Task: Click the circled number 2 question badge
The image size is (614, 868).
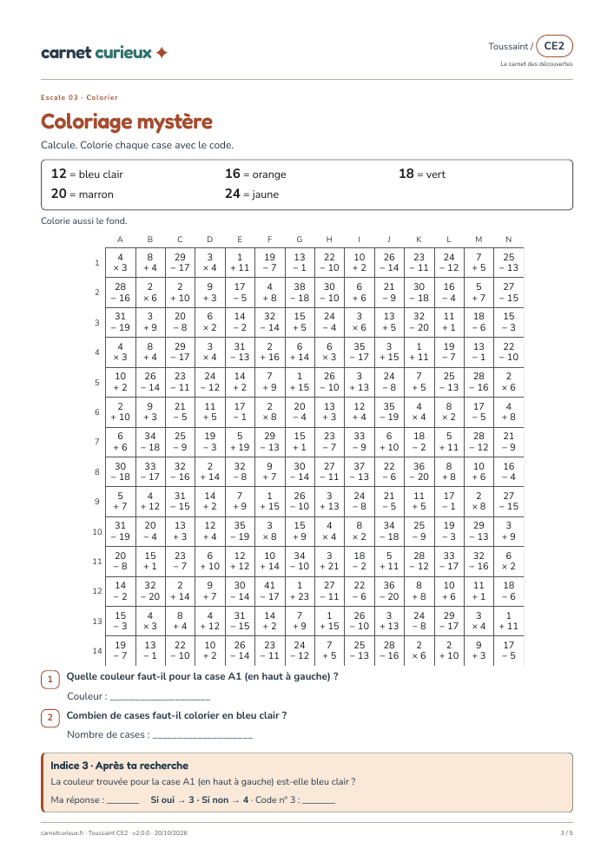Action: click(x=50, y=718)
